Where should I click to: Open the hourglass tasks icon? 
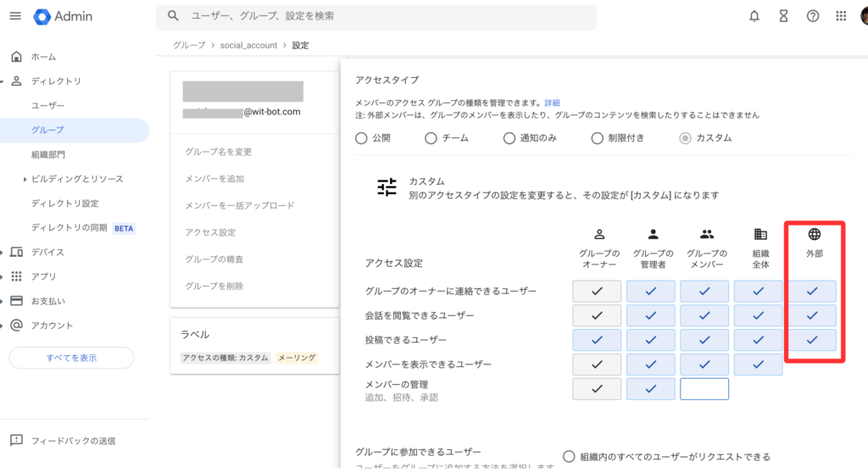point(783,16)
